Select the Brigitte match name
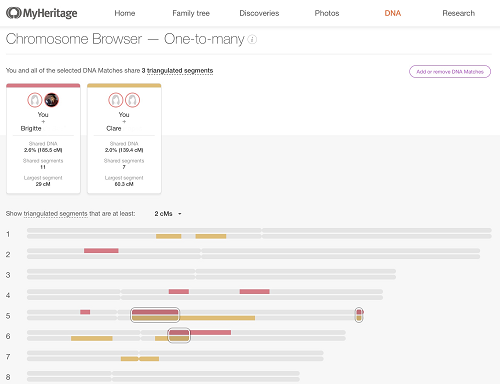This screenshot has height=384, width=500. [x=31, y=128]
